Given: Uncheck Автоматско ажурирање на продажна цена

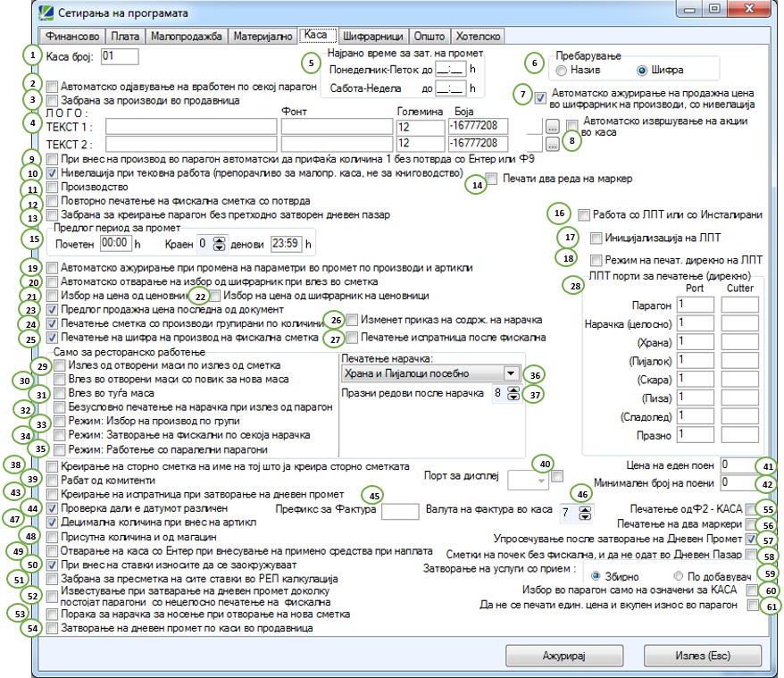Looking at the screenshot, I should (540, 98).
